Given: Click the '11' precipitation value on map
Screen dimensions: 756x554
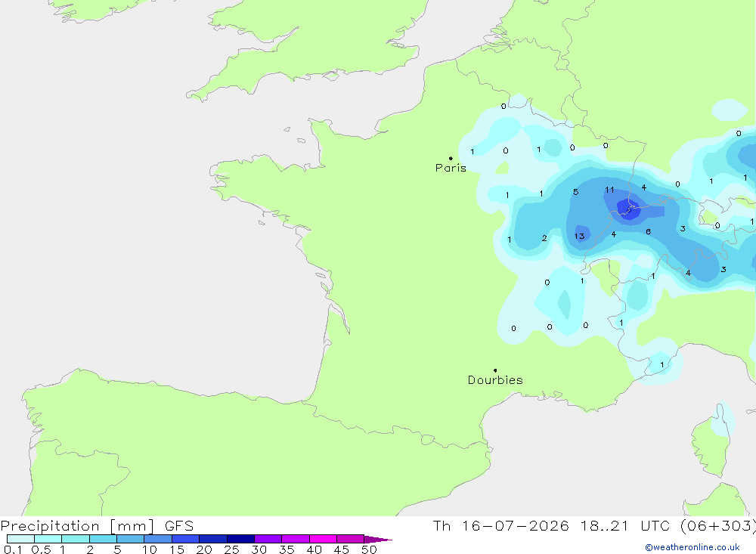Looking at the screenshot, I should pos(609,190).
